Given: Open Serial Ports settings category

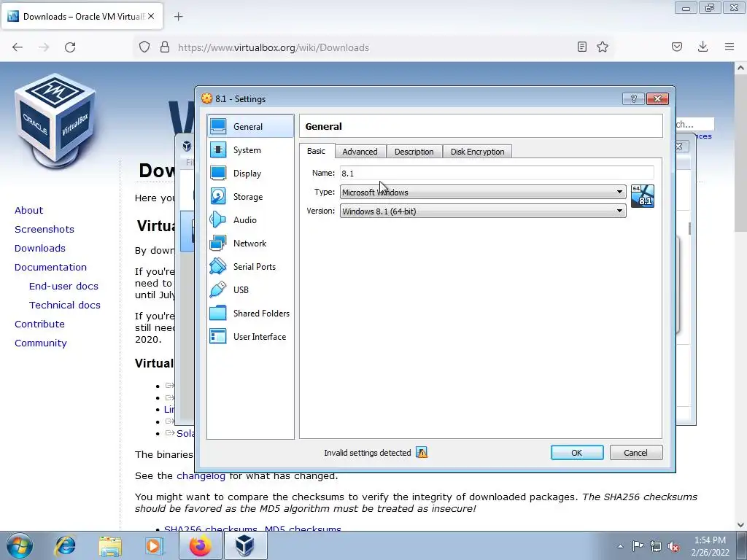Looking at the screenshot, I should pyautogui.click(x=251, y=267).
